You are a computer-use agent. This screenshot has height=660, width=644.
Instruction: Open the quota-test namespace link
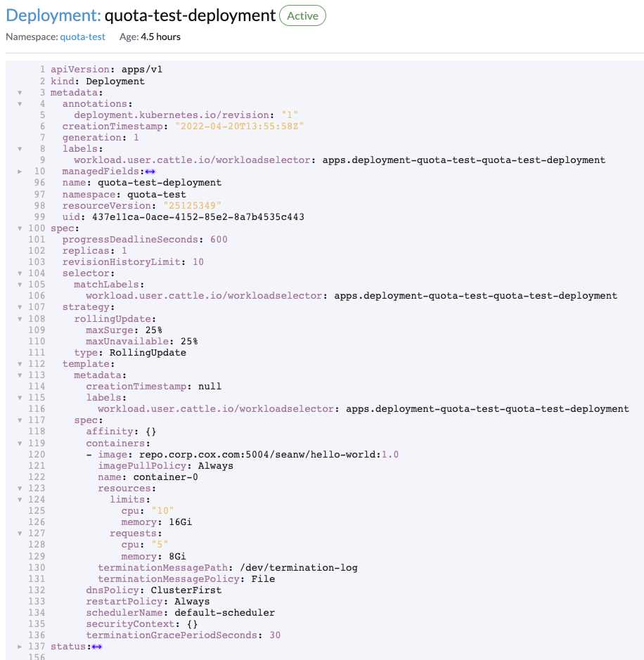click(82, 36)
